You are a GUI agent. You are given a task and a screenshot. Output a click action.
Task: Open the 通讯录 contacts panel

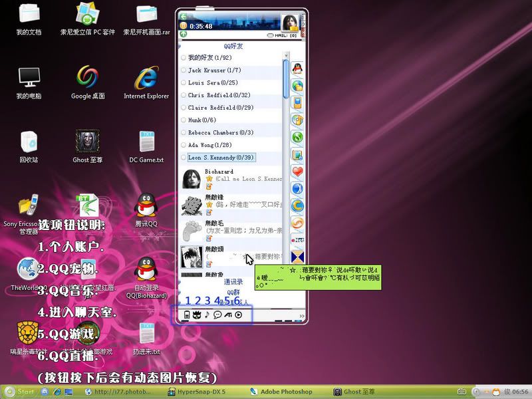233,282
